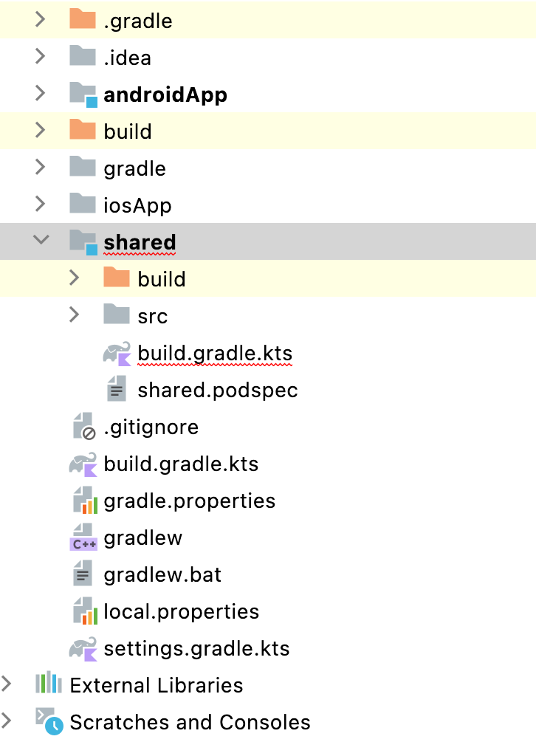Click the gradlew.bat file icon
536x756 pixels.
tap(83, 574)
